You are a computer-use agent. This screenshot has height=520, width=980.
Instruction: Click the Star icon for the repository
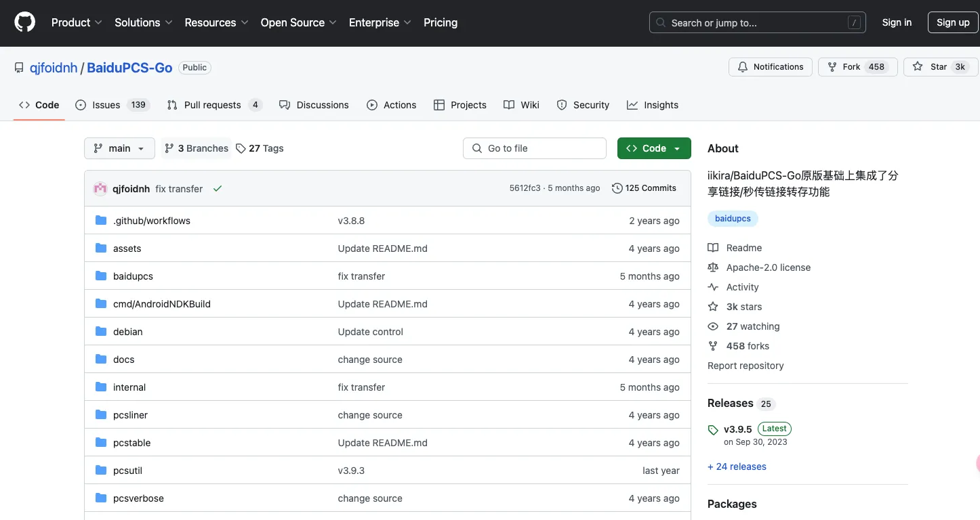point(918,67)
